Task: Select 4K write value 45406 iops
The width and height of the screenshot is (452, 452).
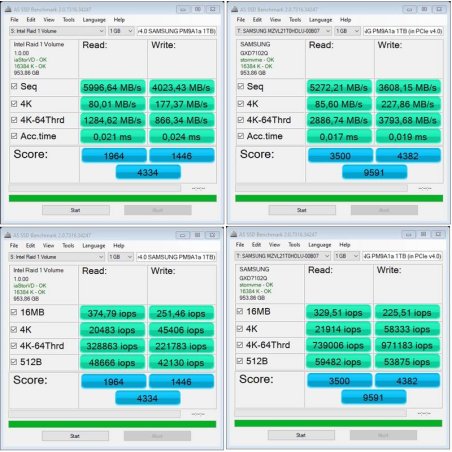Action: click(x=181, y=330)
